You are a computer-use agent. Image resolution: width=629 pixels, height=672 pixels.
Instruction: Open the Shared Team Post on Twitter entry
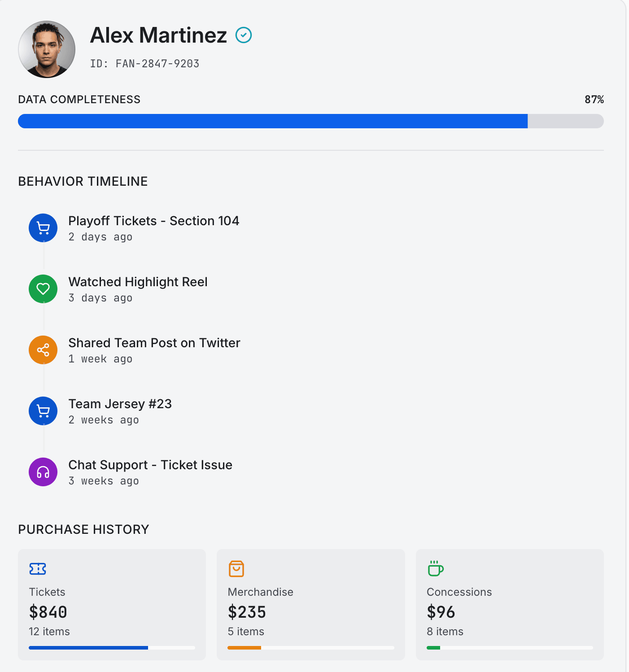pyautogui.click(x=154, y=343)
